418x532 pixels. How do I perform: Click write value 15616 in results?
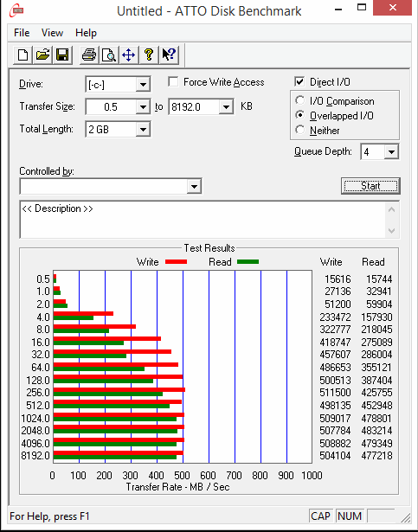point(338,279)
